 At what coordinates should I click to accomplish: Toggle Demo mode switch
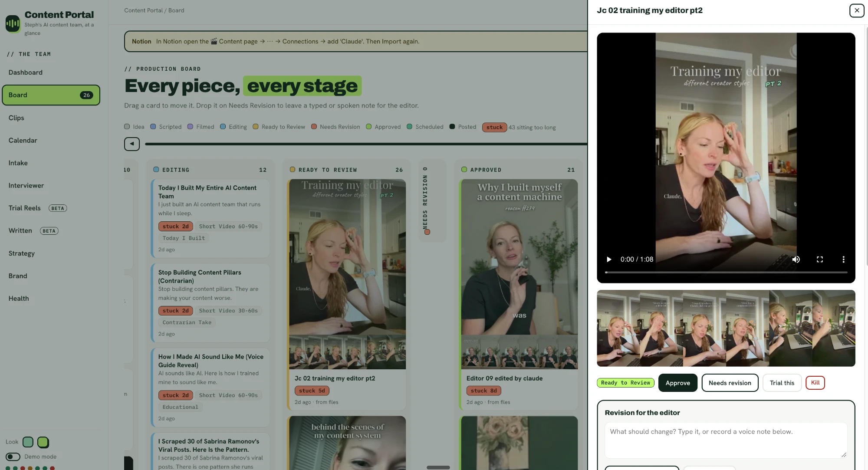click(13, 457)
